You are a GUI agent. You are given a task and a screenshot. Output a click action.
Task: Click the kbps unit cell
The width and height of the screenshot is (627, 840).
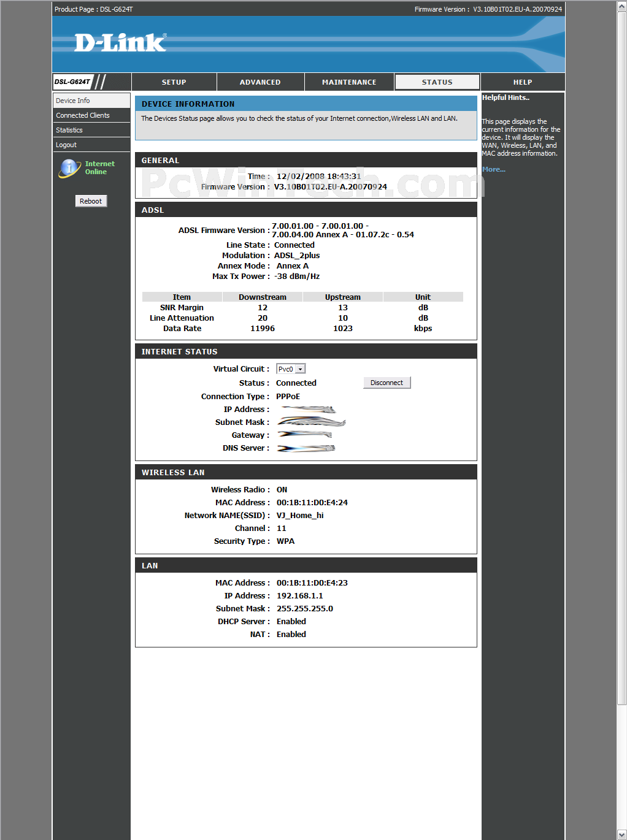tap(423, 329)
